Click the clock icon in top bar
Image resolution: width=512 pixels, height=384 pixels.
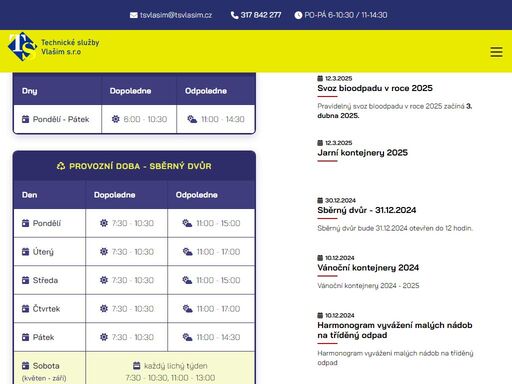coord(298,15)
